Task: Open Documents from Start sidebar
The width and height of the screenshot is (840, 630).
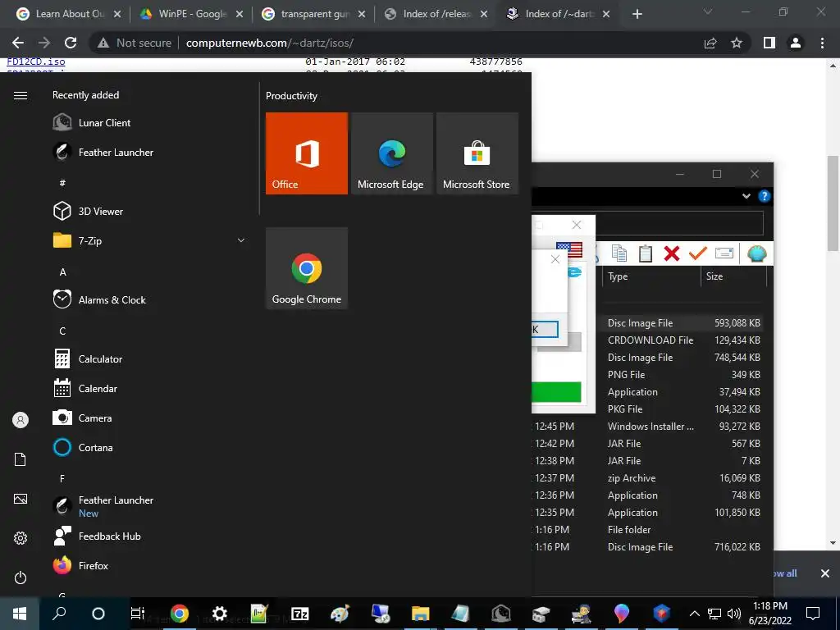Action: pyautogui.click(x=21, y=459)
